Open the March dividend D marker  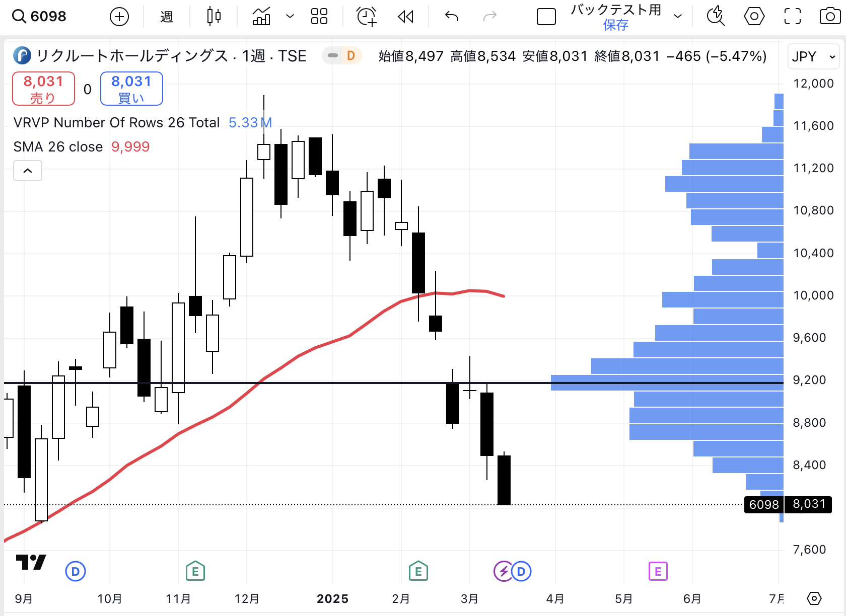(522, 571)
